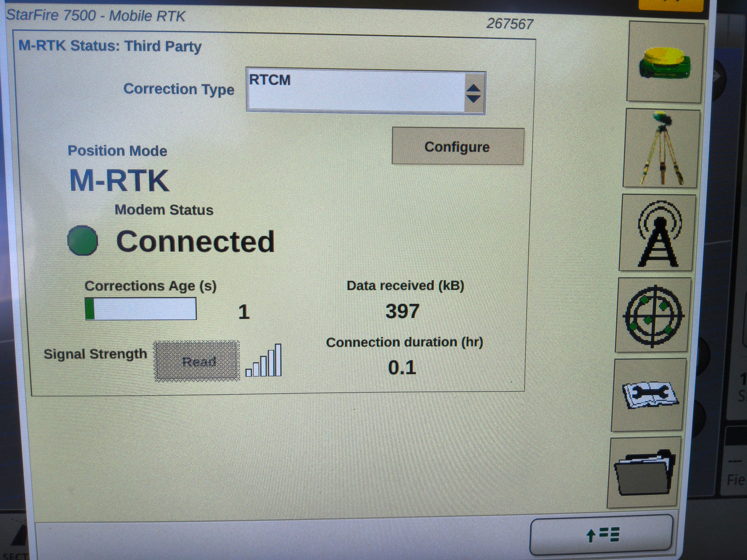The width and height of the screenshot is (747, 560).
Task: Click the Read signal strength button
Action: click(197, 361)
